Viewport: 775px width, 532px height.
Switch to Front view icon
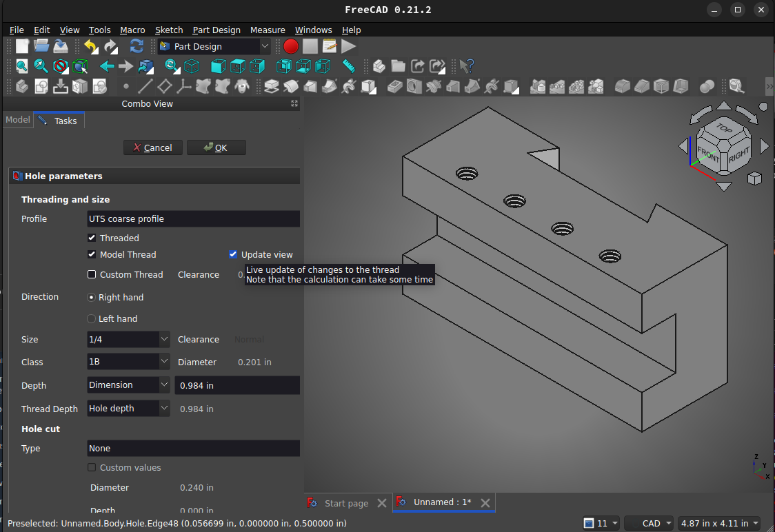click(219, 65)
